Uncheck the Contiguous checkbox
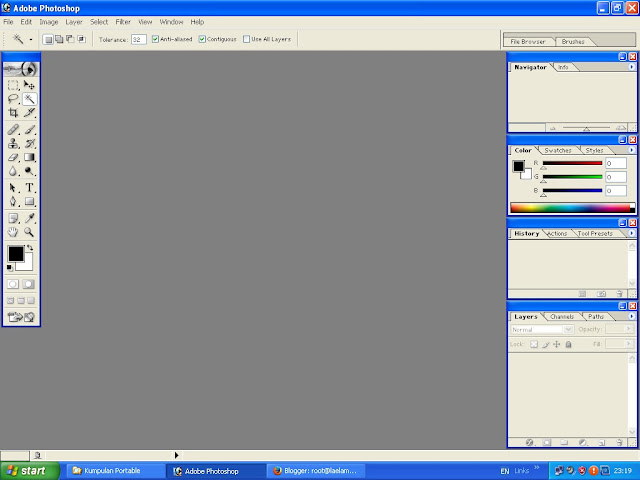 point(202,39)
